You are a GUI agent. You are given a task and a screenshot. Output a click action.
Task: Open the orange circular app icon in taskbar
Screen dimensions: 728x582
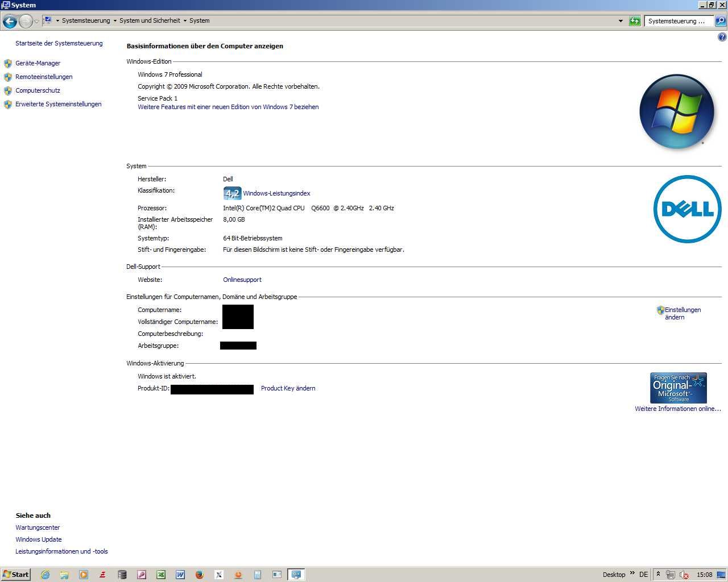(238, 575)
